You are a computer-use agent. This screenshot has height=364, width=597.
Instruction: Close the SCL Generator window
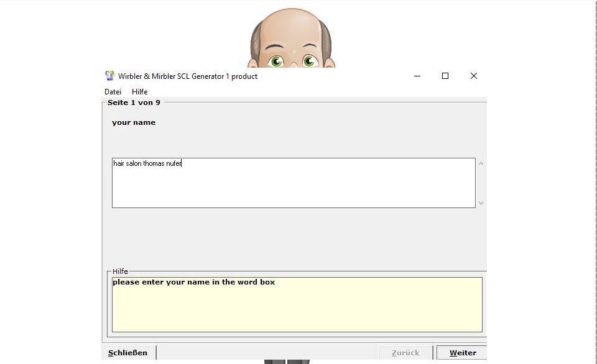pyautogui.click(x=473, y=76)
